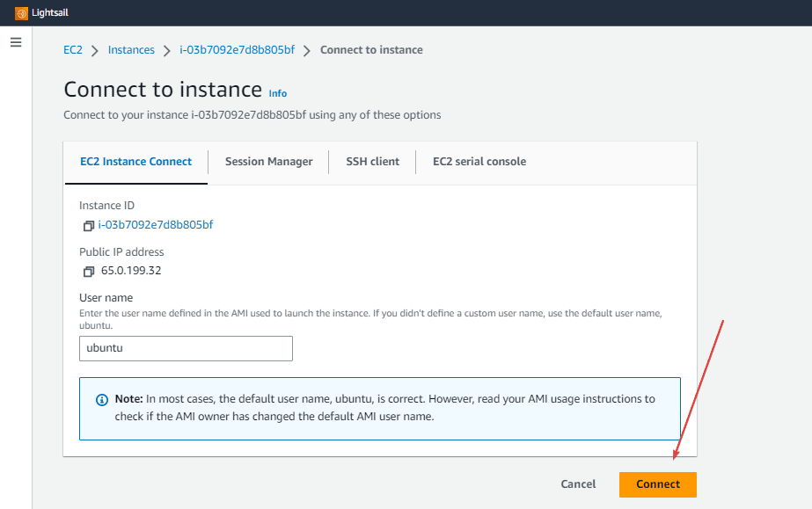Screen dimensions: 812x509
Task: Click the info icon in Note box
Action: [x=102, y=400]
